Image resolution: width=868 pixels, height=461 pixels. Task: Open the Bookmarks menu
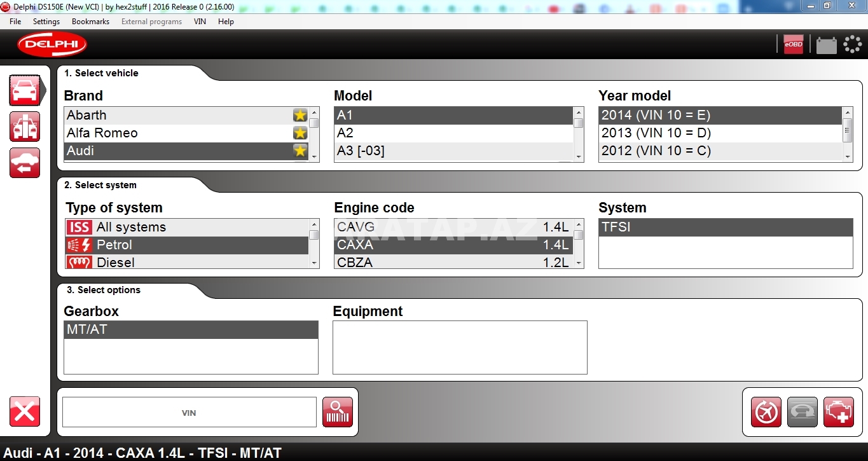point(90,22)
